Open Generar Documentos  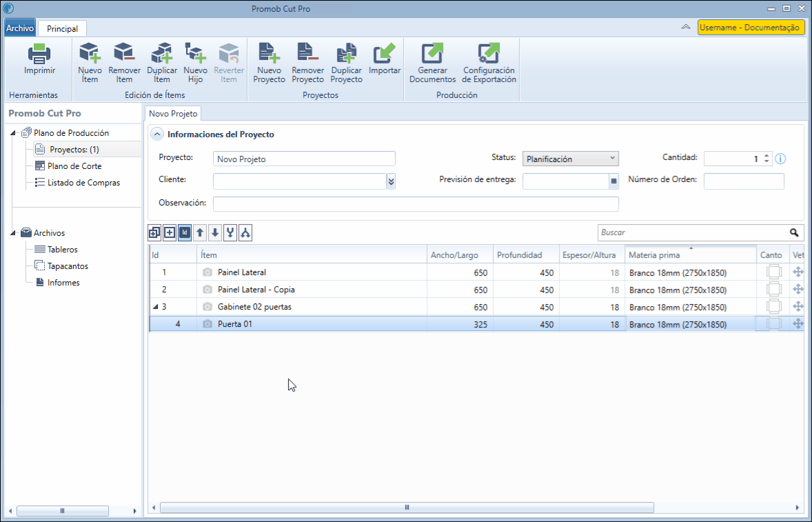pos(432,54)
